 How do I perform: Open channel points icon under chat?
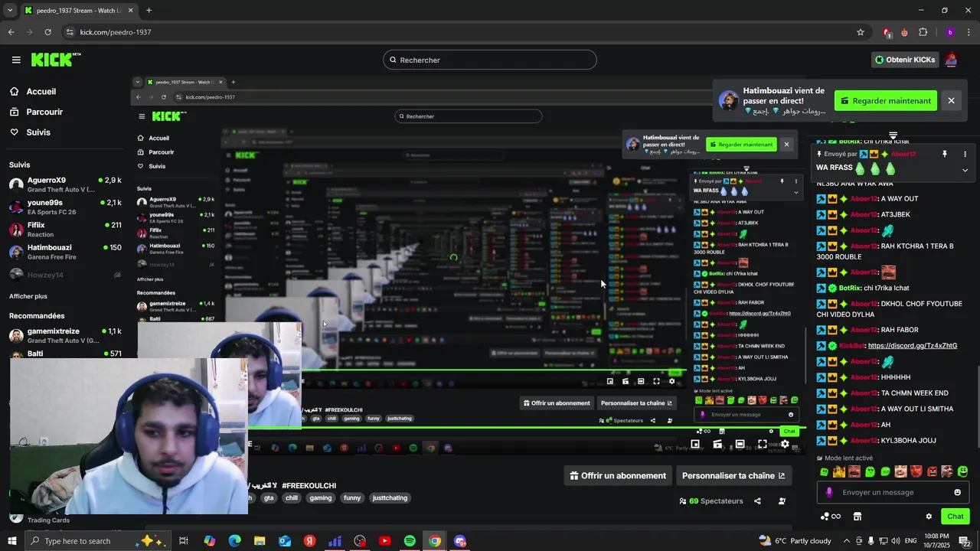[830, 517]
